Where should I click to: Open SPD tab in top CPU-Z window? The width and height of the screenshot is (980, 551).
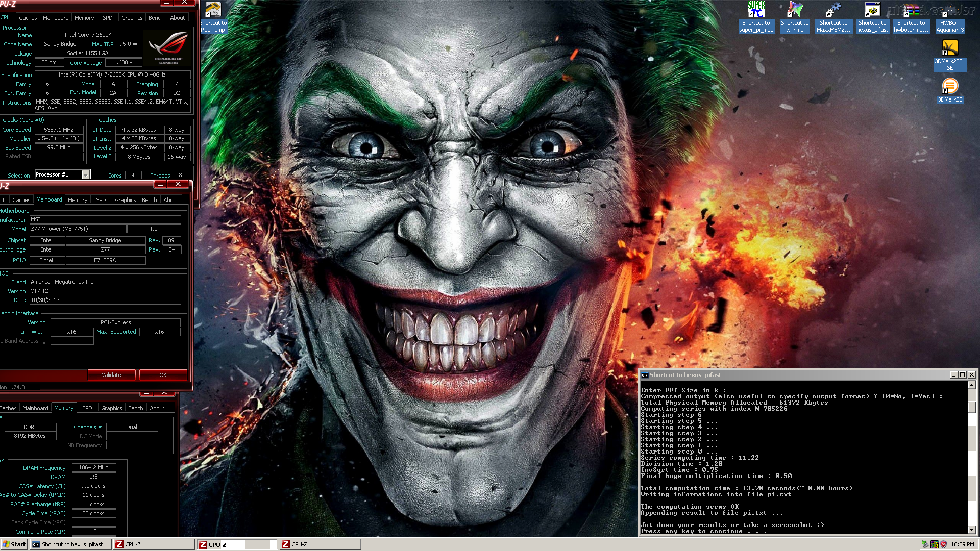107,18
